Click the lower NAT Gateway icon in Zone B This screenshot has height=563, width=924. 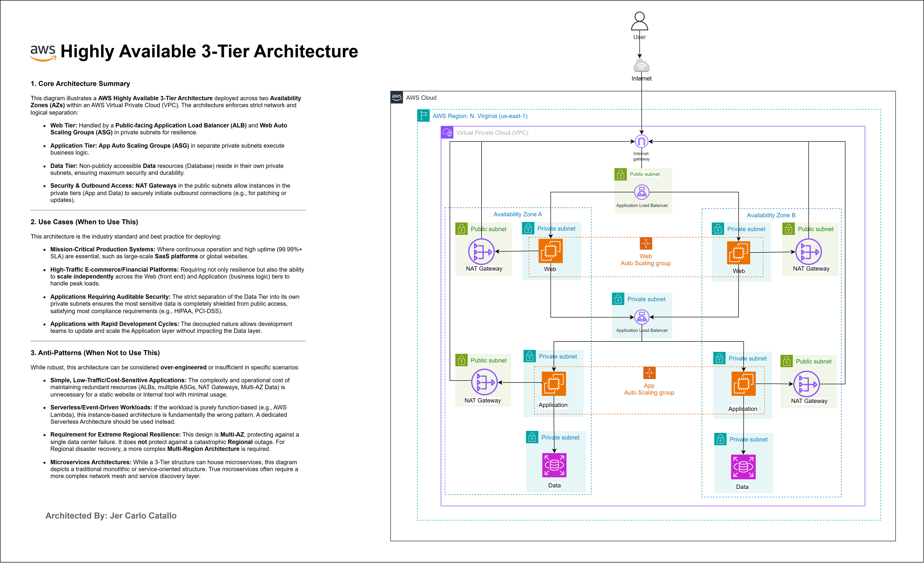pos(807,384)
